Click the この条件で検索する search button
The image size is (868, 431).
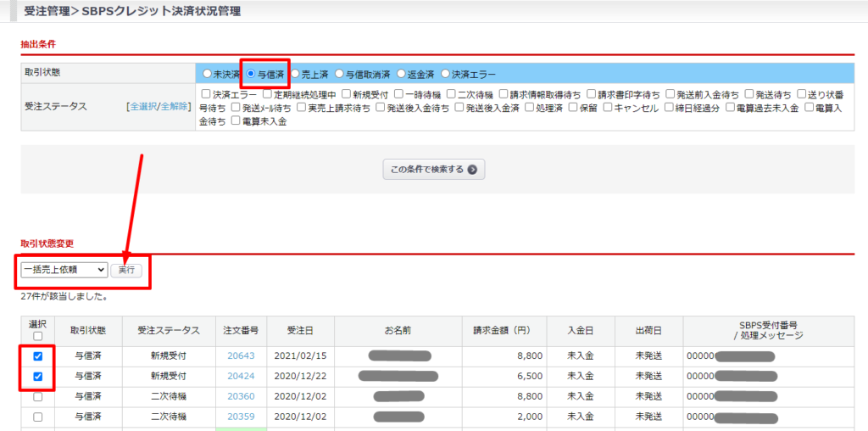[433, 169]
